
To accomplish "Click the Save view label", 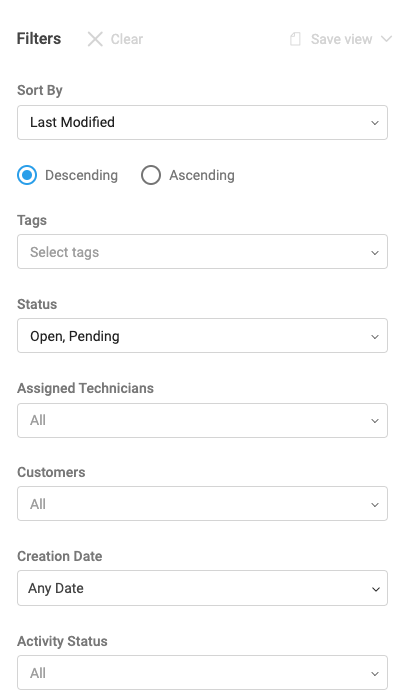I will (341, 39).
